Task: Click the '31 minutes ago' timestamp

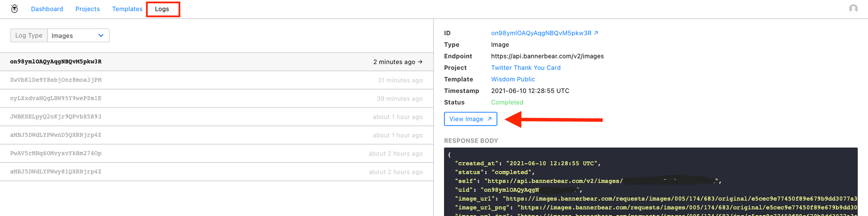Action: (400, 80)
